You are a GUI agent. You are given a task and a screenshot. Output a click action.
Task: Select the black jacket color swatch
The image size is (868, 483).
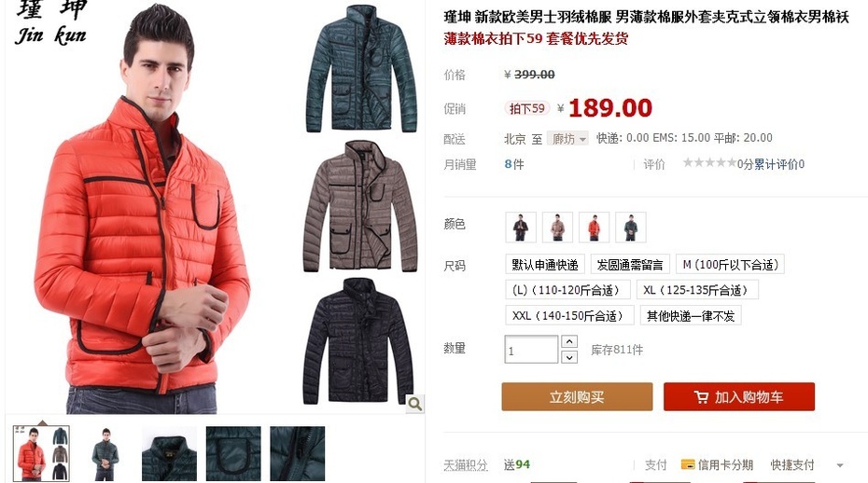click(x=521, y=228)
